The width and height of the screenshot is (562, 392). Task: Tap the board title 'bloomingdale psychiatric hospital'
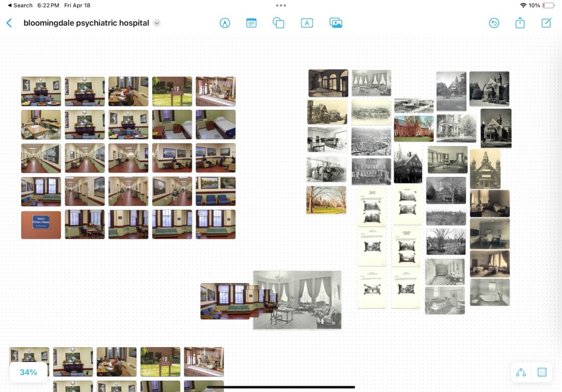[86, 23]
